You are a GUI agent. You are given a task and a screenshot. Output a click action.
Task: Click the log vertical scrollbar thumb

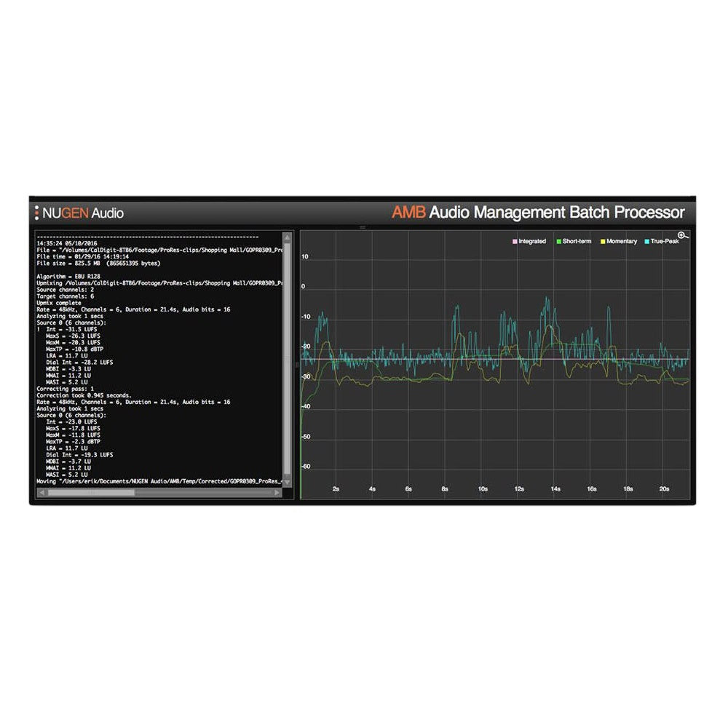288,360
